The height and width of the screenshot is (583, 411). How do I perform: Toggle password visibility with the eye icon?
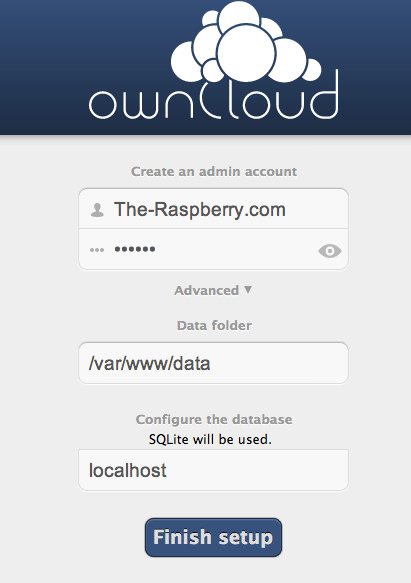point(330,251)
